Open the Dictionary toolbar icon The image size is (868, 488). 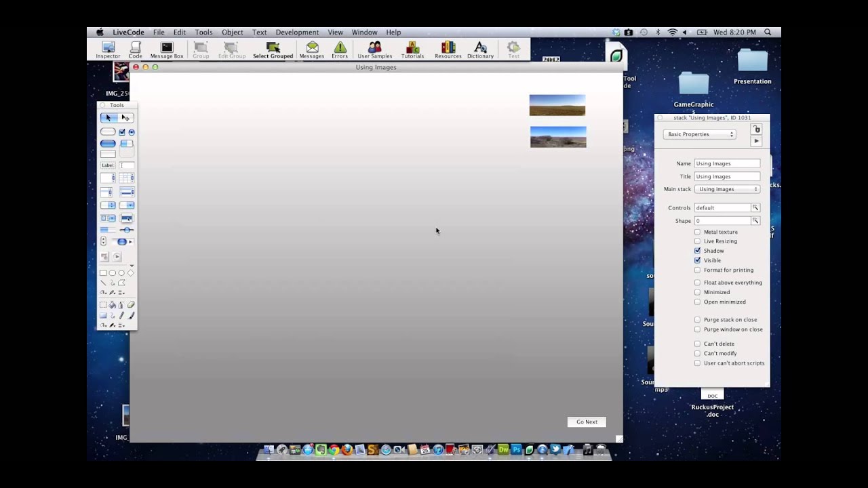click(x=480, y=49)
